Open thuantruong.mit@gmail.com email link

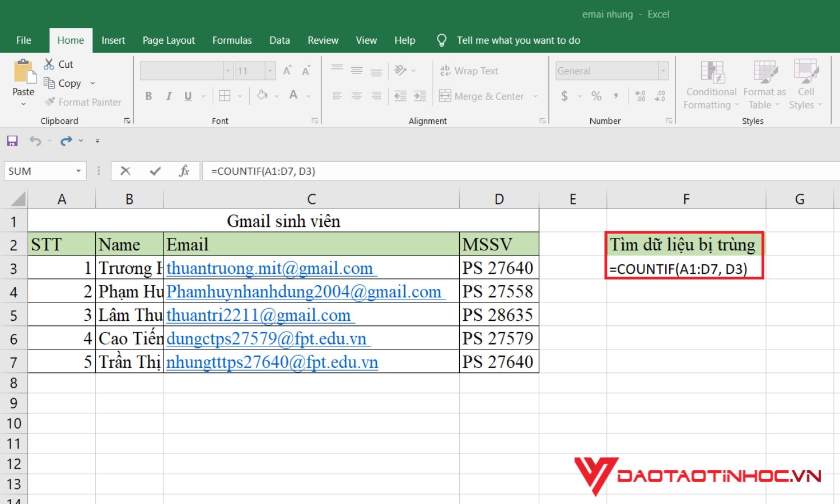click(271, 268)
